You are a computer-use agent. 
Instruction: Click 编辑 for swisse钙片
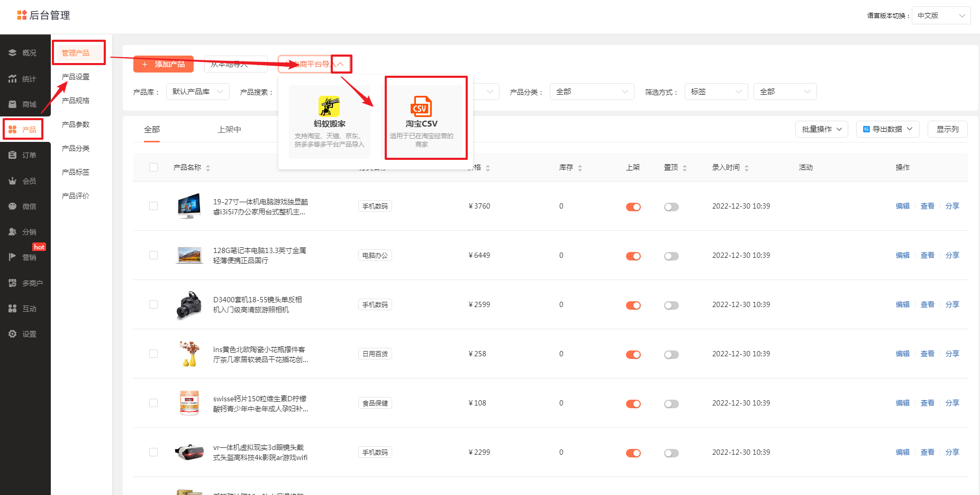click(903, 403)
